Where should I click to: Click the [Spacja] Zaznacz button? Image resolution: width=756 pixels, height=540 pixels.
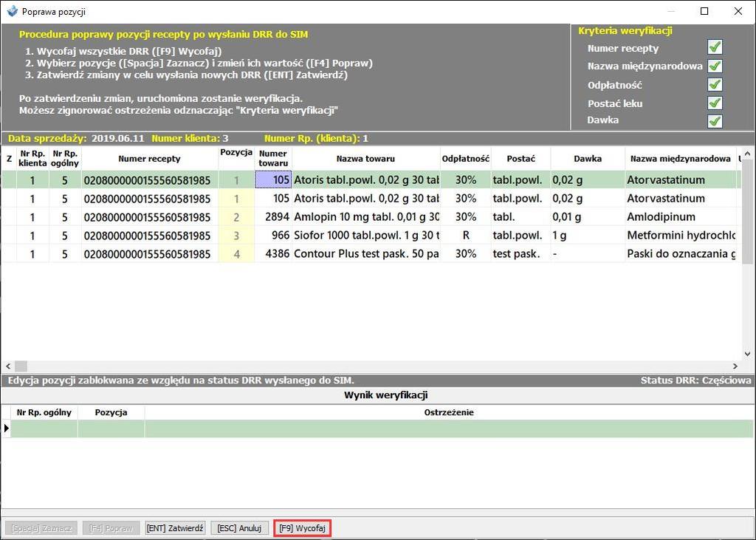point(41,528)
